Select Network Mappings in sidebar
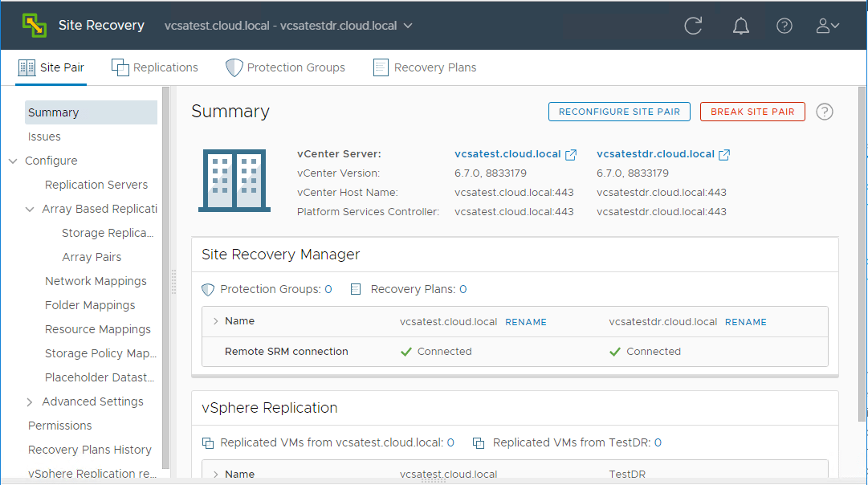 (x=96, y=281)
